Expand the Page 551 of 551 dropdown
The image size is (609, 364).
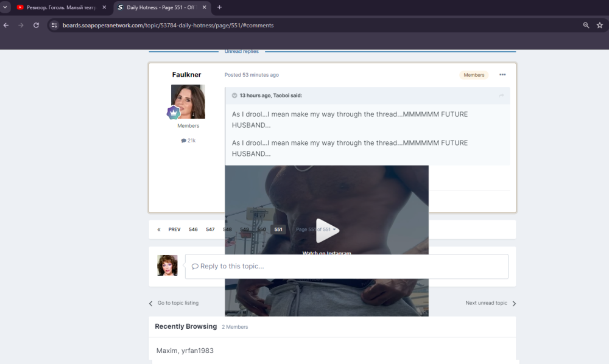[x=316, y=229]
